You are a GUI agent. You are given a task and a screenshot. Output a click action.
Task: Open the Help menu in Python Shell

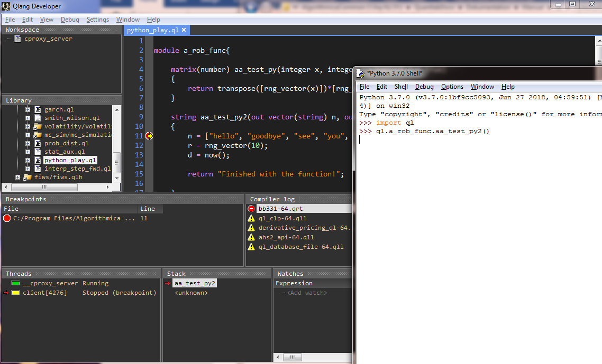508,87
